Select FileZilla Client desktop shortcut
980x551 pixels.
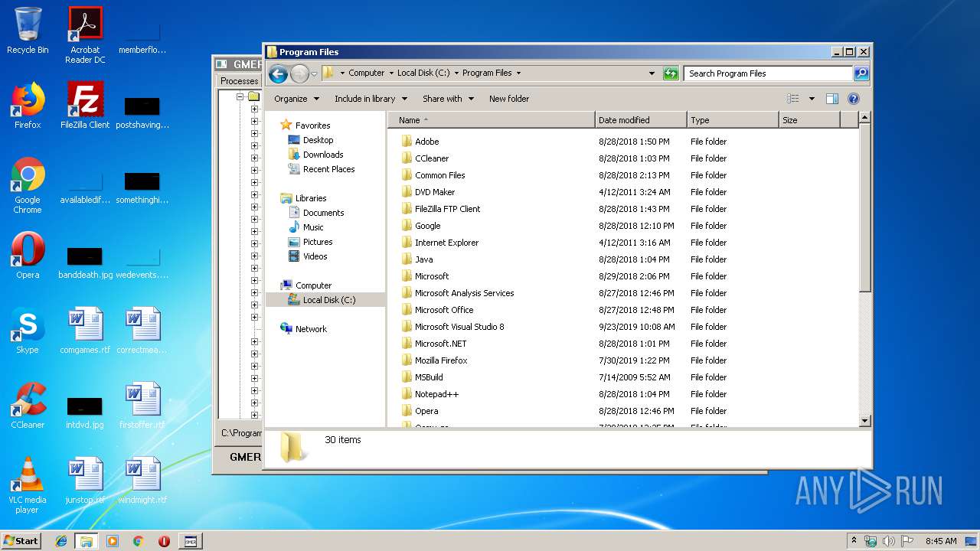pos(85,106)
